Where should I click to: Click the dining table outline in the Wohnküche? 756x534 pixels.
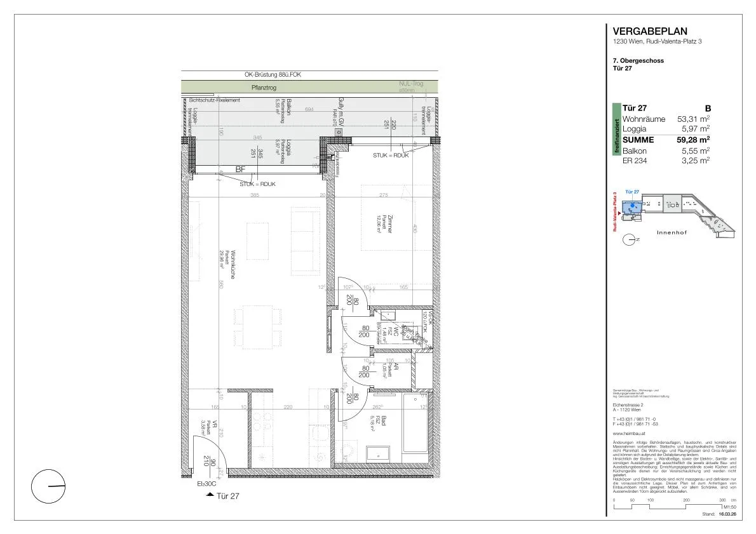point(257,326)
